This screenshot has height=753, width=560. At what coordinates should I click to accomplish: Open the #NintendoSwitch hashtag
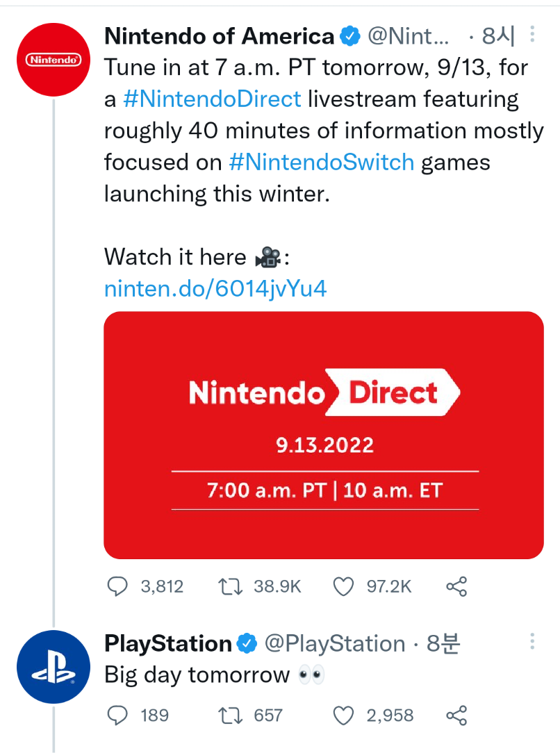coord(321,163)
